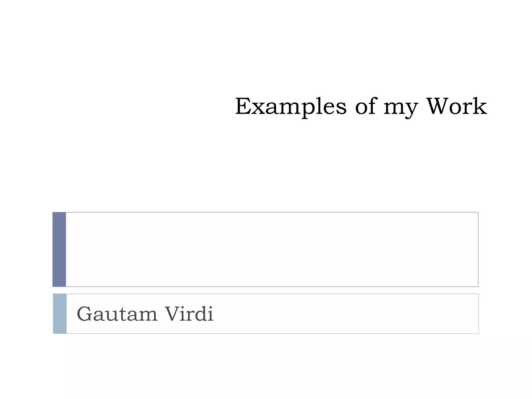The height and width of the screenshot is (399, 532).
Task: Click the word "Work" in the title
Action: pos(457,106)
